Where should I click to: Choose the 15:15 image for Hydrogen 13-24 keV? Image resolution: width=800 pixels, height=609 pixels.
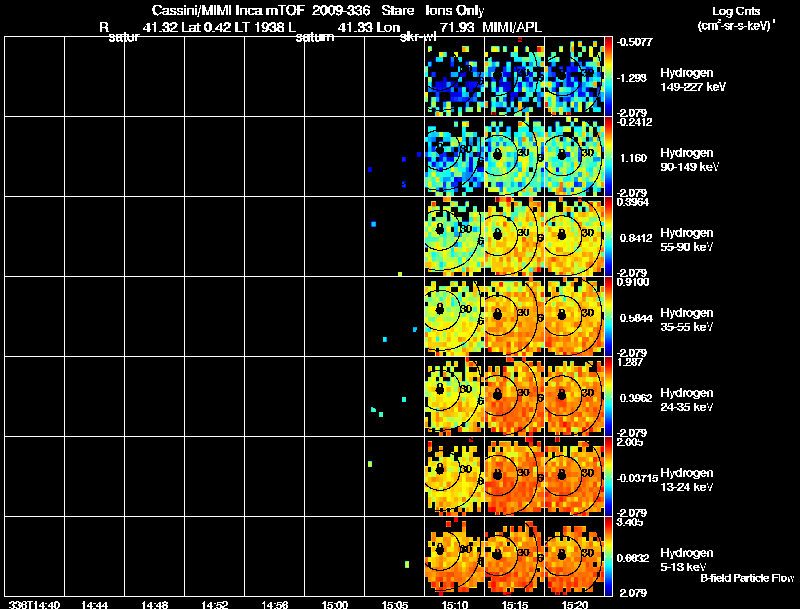click(514, 477)
